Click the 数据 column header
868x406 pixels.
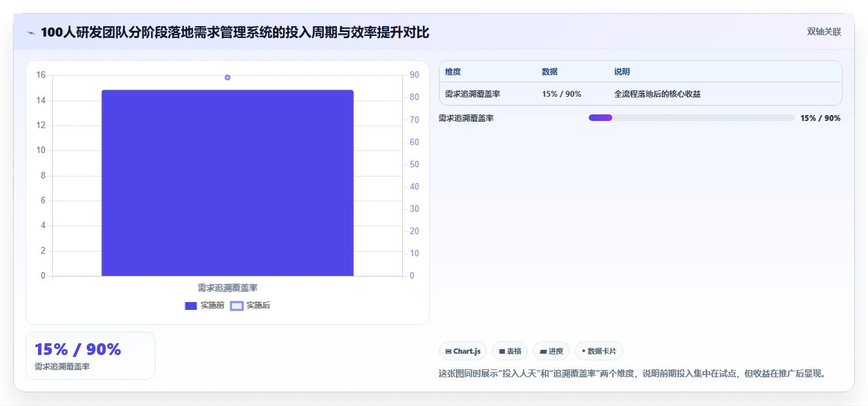click(549, 72)
